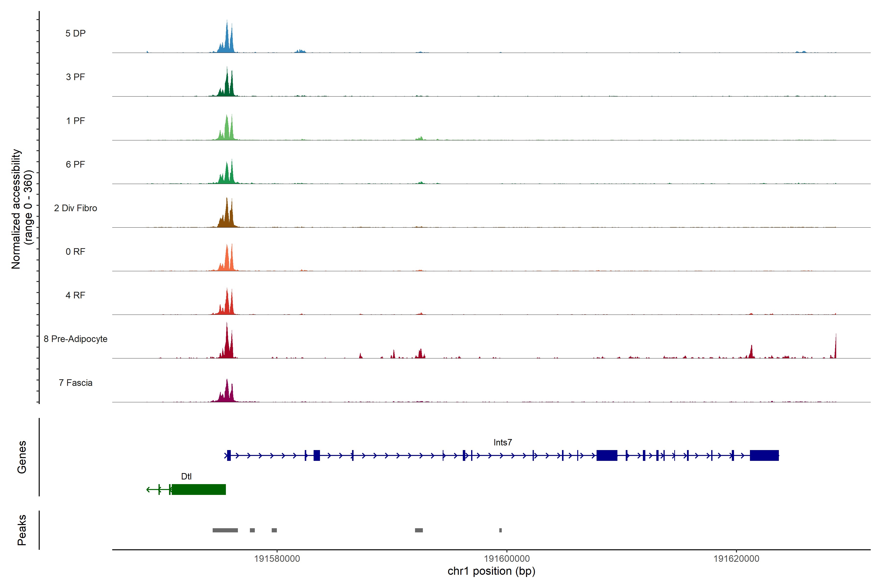The width and height of the screenshot is (882, 588).
Task: Click the green Dtl gene exon block
Action: click(x=199, y=489)
